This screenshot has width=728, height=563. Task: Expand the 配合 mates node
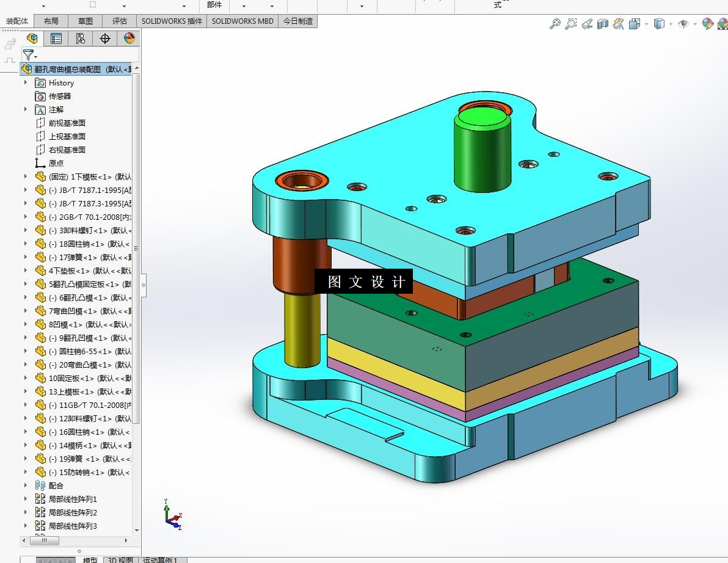(x=26, y=485)
